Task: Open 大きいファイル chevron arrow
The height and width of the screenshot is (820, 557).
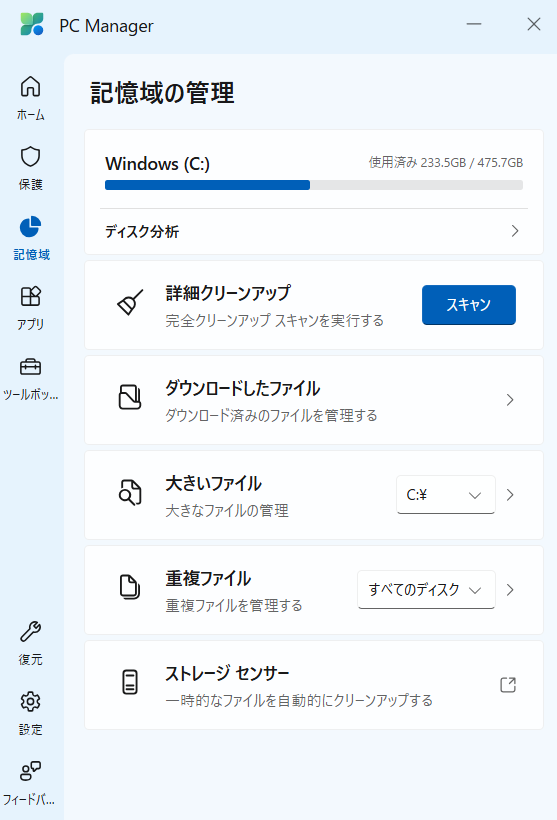Action: (510, 495)
